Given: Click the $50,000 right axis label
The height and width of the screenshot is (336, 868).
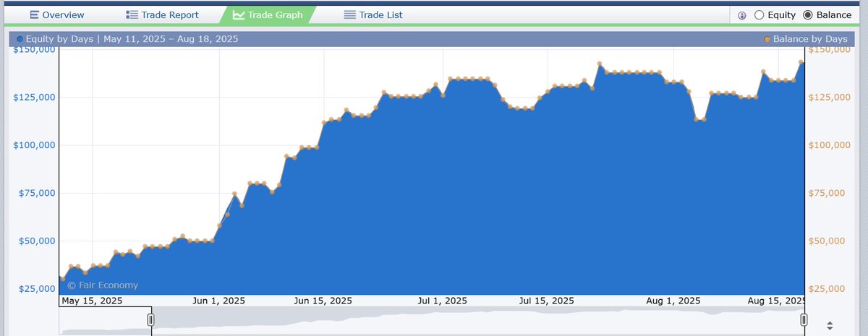Looking at the screenshot, I should coord(828,241).
